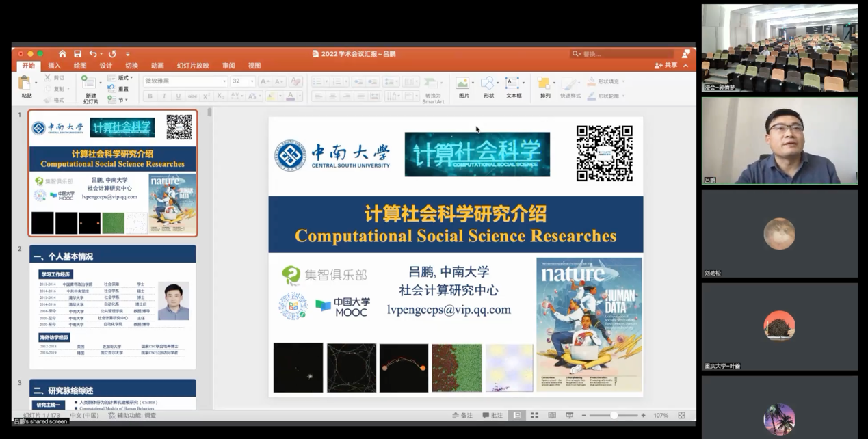Click the Paste 粘贴 clipboard icon
This screenshot has height=439, width=868.
[x=27, y=88]
